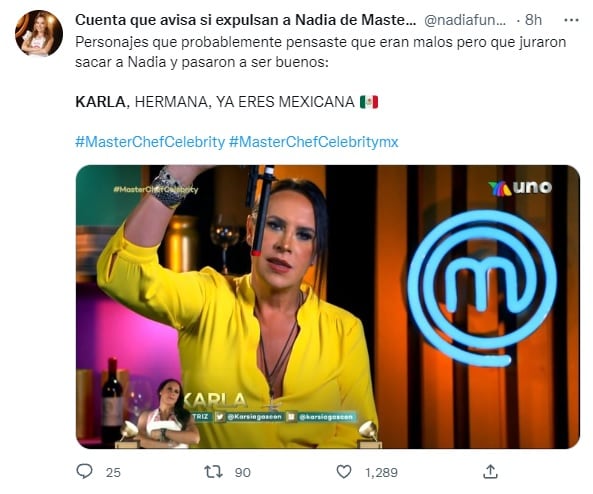Click the 25 replies count
Screen dimensions: 593x494
[x=113, y=472]
